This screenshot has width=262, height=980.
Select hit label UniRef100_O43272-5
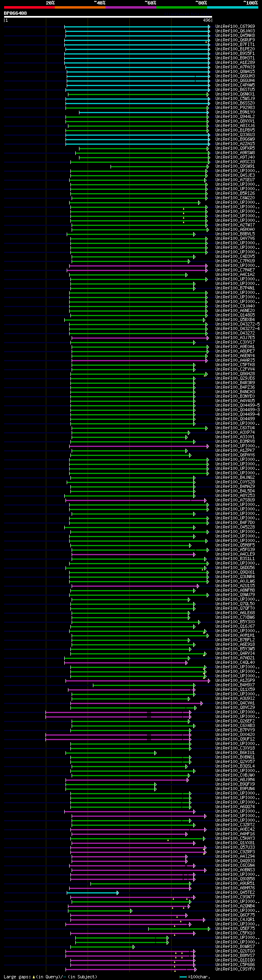click(x=237, y=324)
